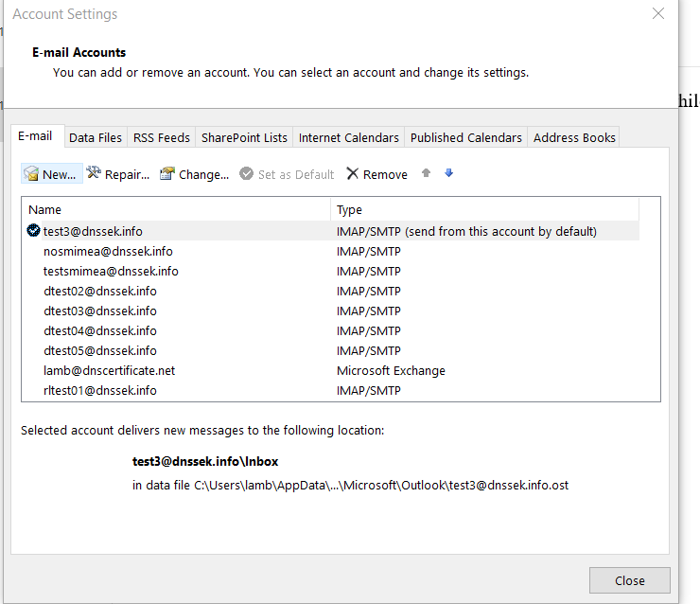Select the lamb@dnscertificate.net account
Viewport: 700px width, 604px height.
pyautogui.click(x=330, y=370)
